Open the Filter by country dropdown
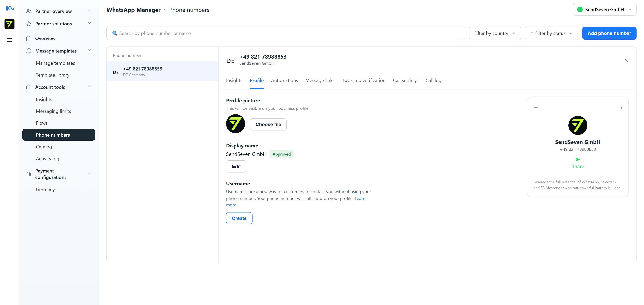This screenshot has width=644, height=305. (x=495, y=33)
